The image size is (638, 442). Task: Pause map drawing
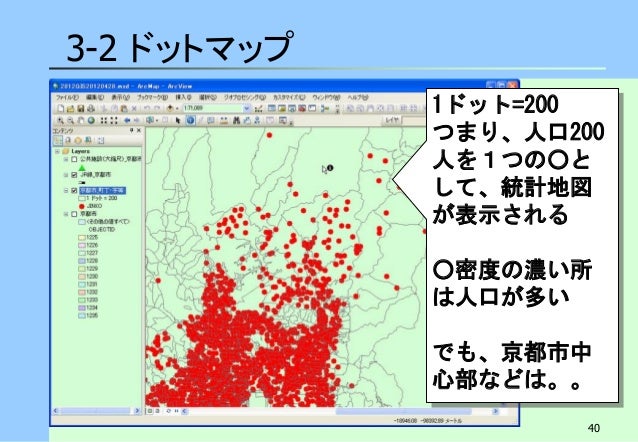click(x=177, y=411)
